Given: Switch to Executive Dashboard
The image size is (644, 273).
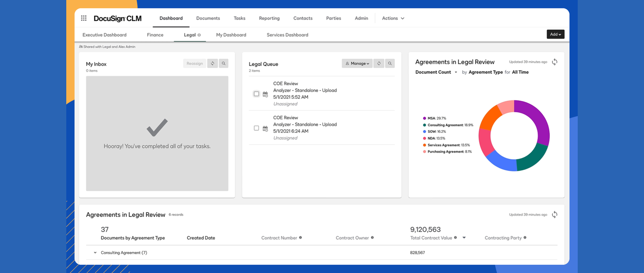Looking at the screenshot, I should tap(104, 35).
